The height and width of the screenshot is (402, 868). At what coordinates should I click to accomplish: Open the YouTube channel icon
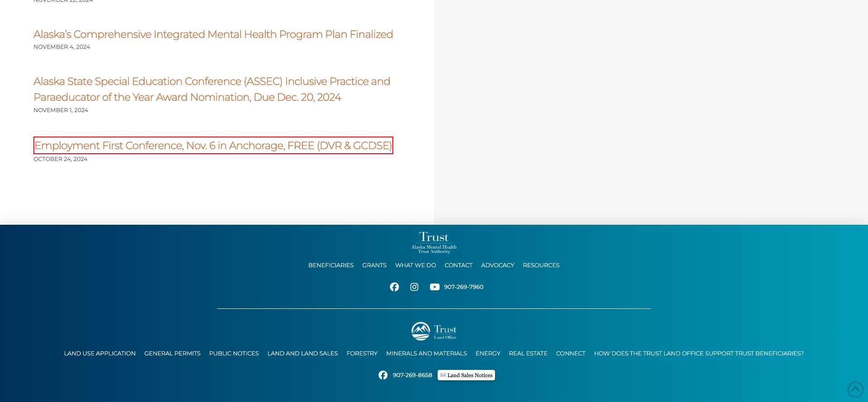coord(434,287)
